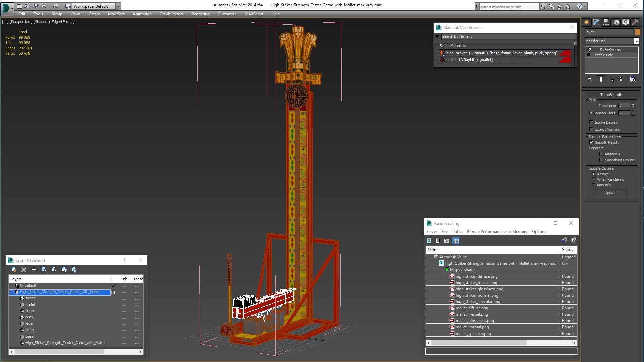644x362 pixels.
Task: Toggle Explicit Normals checkbox
Action: (x=591, y=129)
